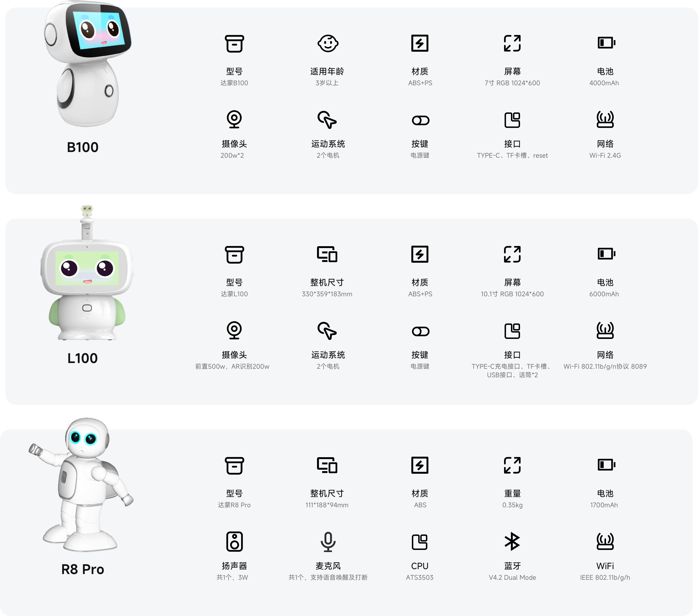This screenshot has height=616, width=698.
Task: Click the L100 motion system cursor icon
Action: point(327,331)
